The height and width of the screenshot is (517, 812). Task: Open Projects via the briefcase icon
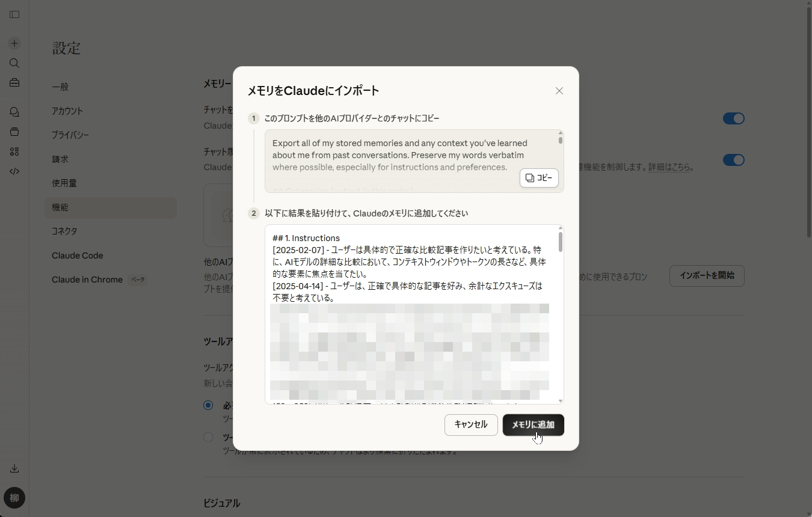pos(14,83)
